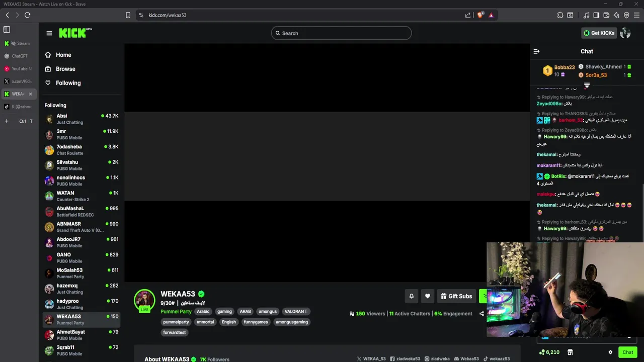
Task: Open Brave Wallet icon
Action: [x=606, y=15]
